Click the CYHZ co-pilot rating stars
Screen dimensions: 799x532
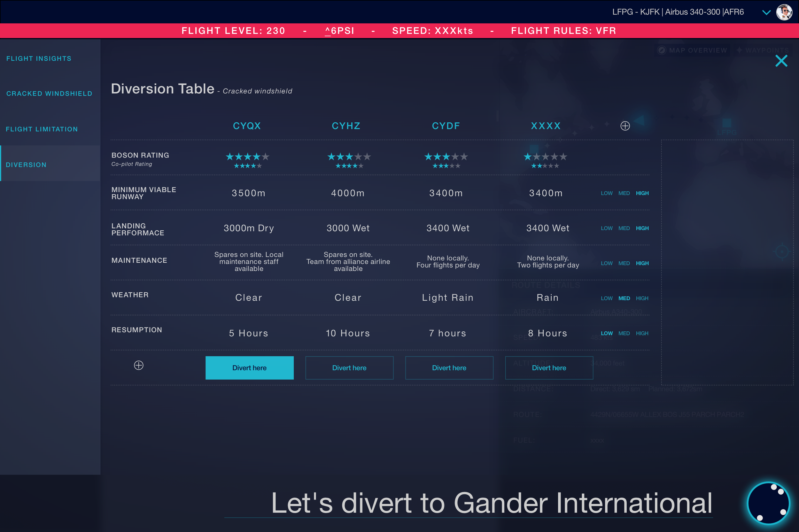tap(349, 166)
